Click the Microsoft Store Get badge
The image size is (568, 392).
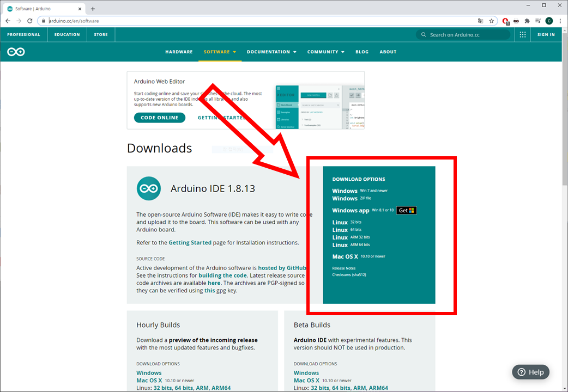coord(406,210)
